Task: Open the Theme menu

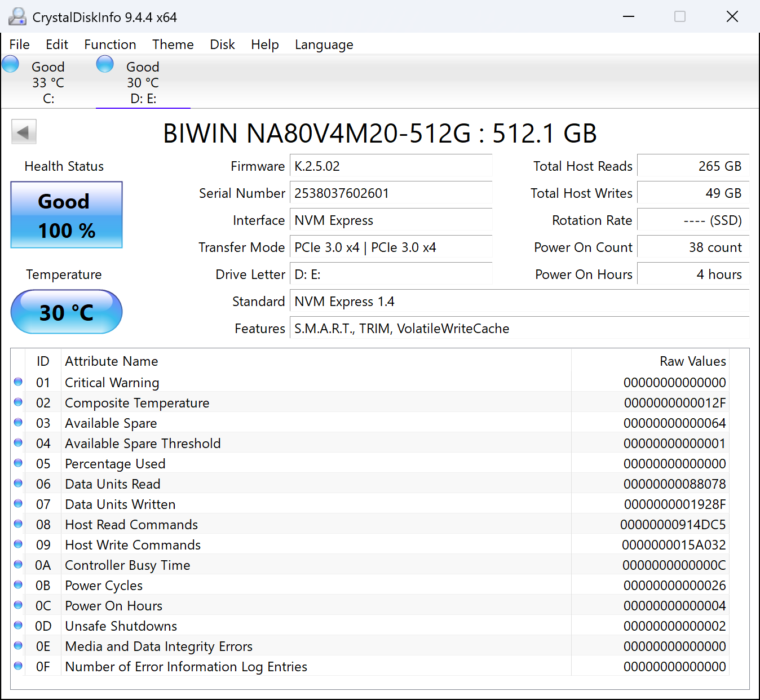Action: 173,45
